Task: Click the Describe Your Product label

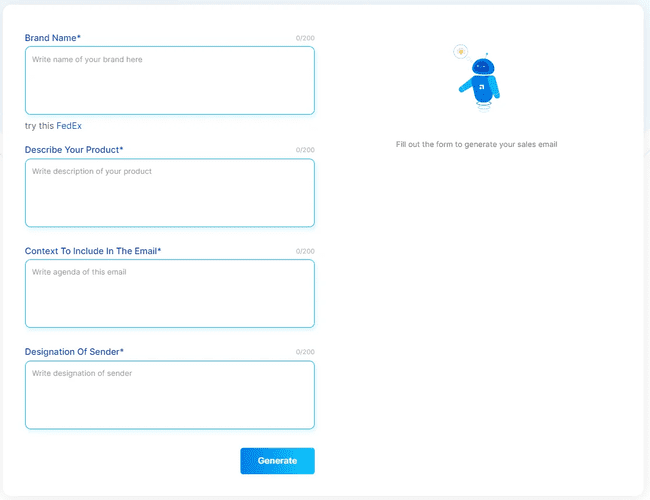Action: 74,150
